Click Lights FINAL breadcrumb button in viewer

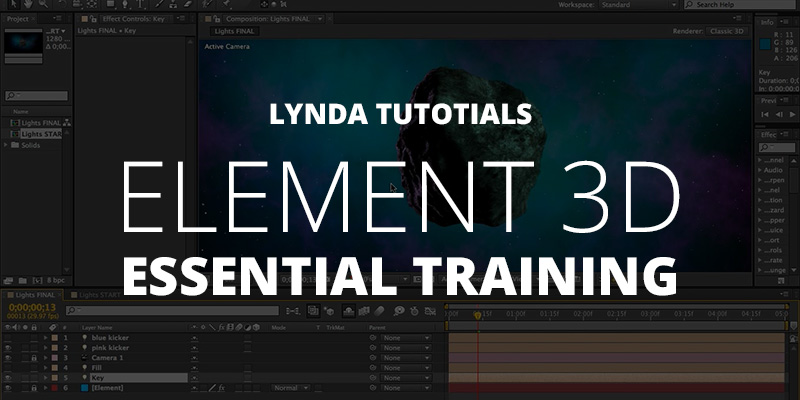click(235, 31)
